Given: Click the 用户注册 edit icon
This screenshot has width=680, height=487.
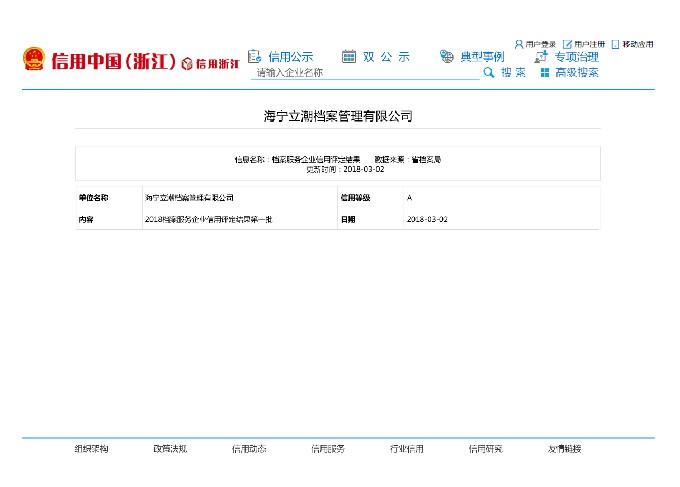Looking at the screenshot, I should point(567,44).
